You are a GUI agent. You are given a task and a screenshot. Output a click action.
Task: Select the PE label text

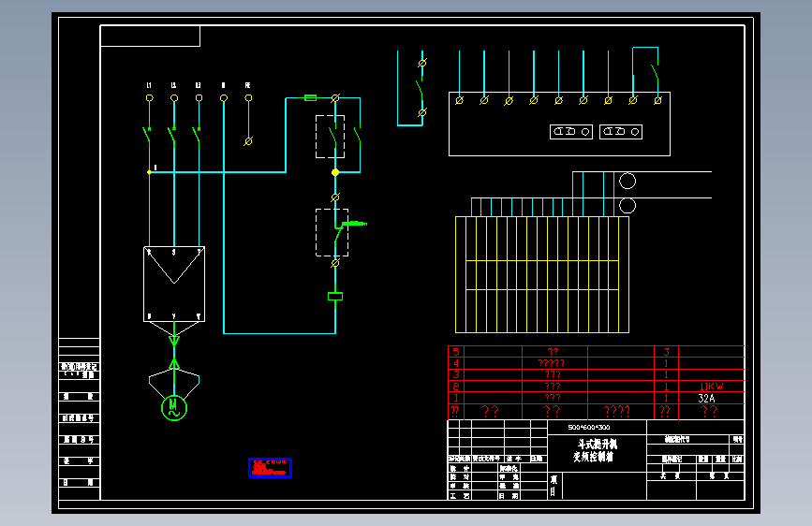(x=247, y=85)
